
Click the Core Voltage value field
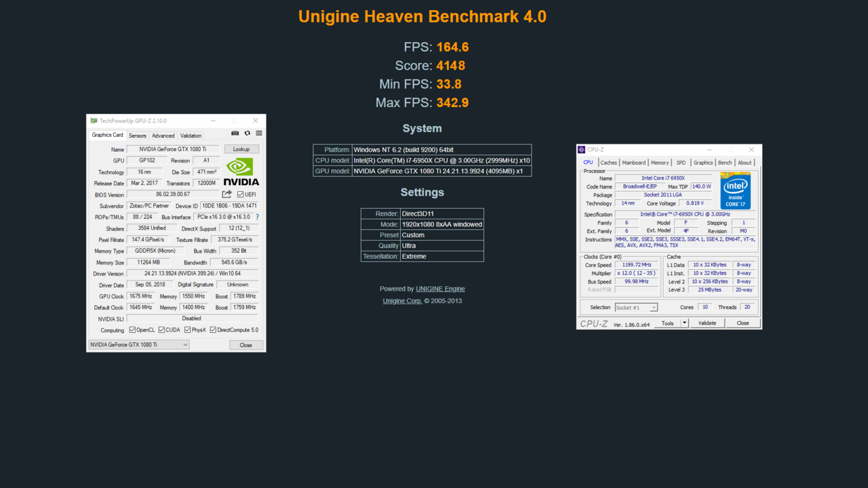[694, 203]
